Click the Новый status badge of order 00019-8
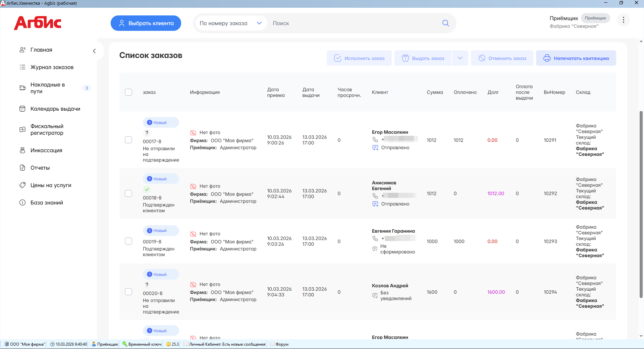Viewport: 644px width, 349px height. 161,231
